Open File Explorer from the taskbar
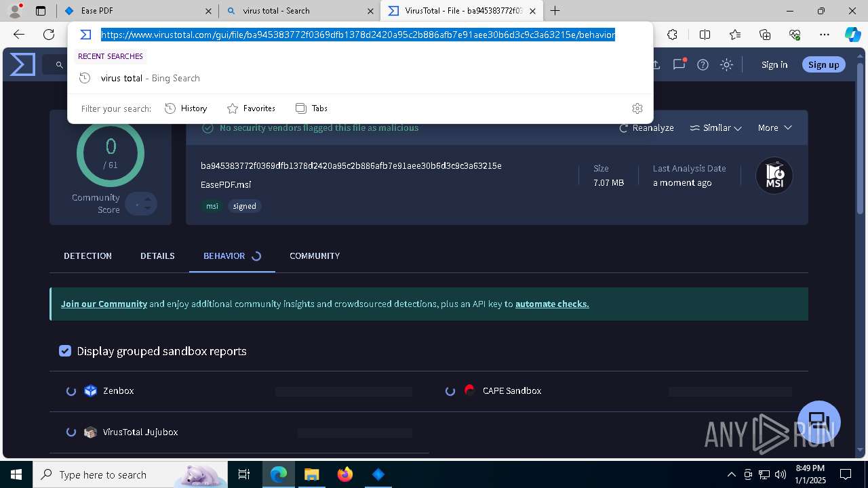The image size is (868, 488). [x=311, y=474]
